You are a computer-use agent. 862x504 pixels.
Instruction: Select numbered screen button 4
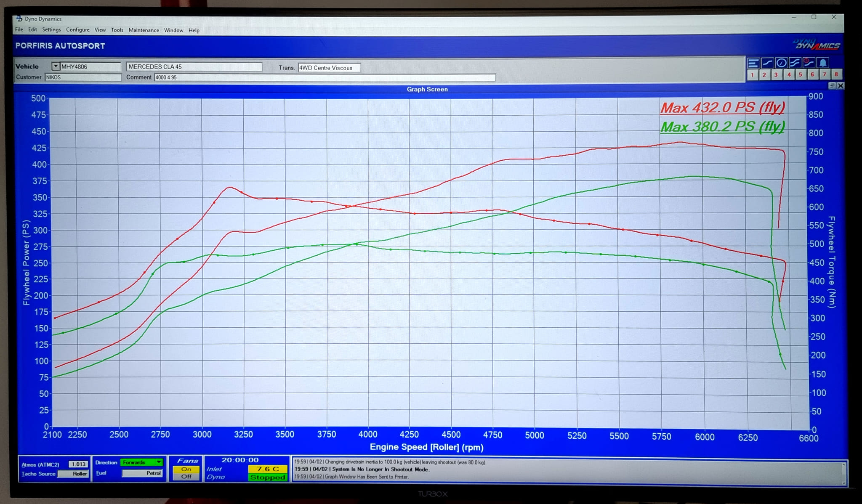[789, 75]
